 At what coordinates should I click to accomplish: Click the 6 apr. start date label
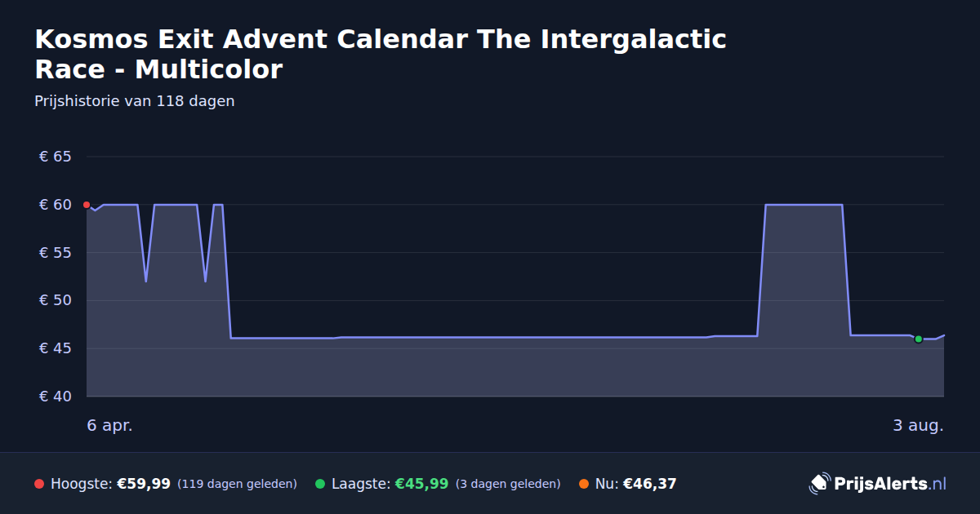point(109,426)
